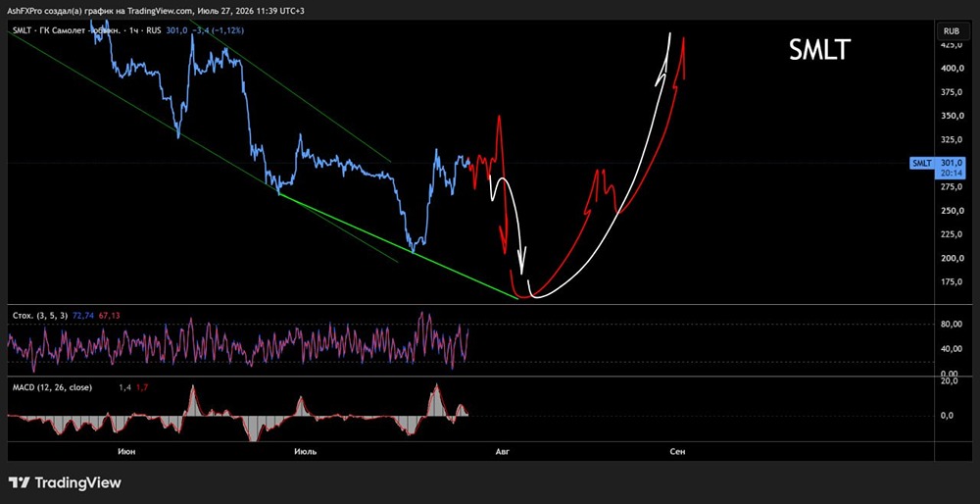Click the 80,00 Stochastic scale label
980x504 pixels.
click(x=950, y=324)
